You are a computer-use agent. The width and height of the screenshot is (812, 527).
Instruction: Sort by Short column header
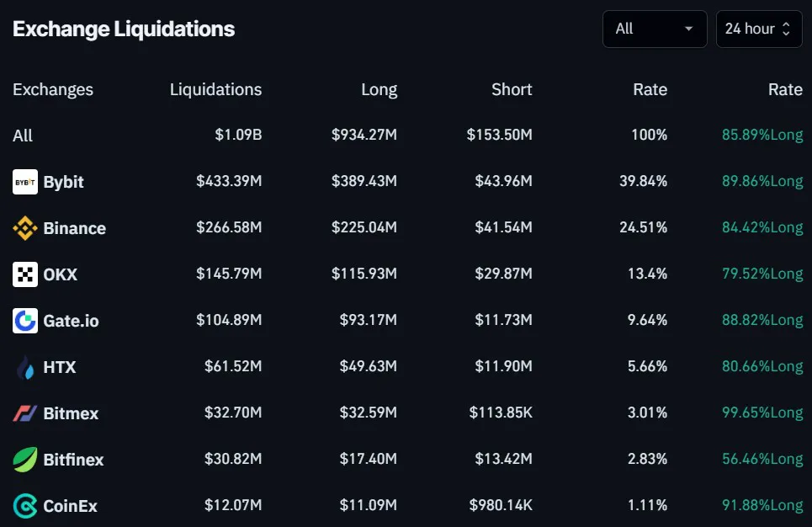point(512,89)
